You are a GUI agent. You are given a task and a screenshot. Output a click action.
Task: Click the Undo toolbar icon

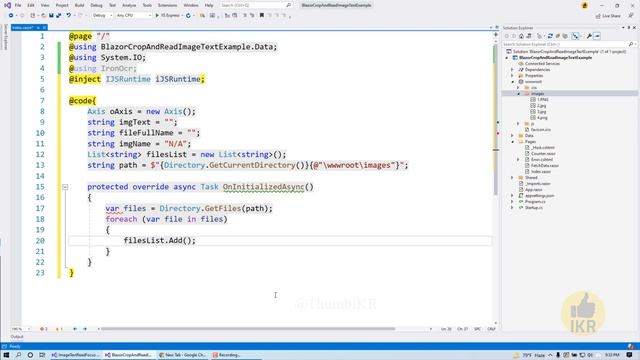[69, 16]
